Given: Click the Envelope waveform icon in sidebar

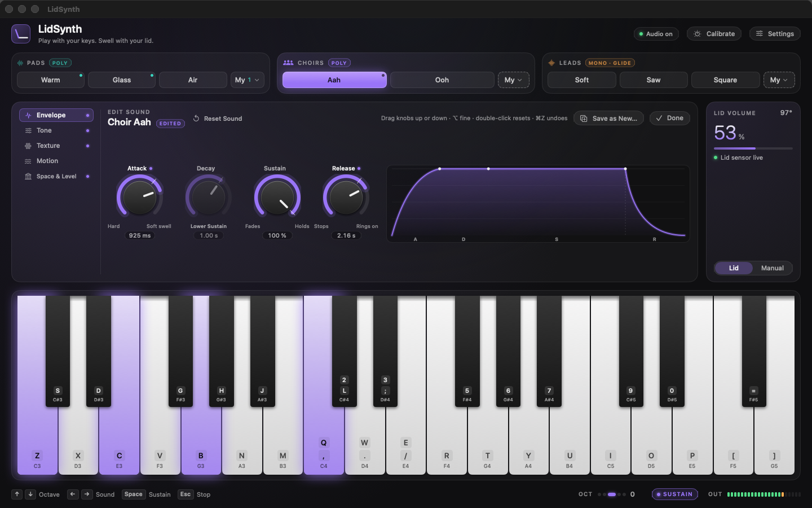Looking at the screenshot, I should [28, 115].
